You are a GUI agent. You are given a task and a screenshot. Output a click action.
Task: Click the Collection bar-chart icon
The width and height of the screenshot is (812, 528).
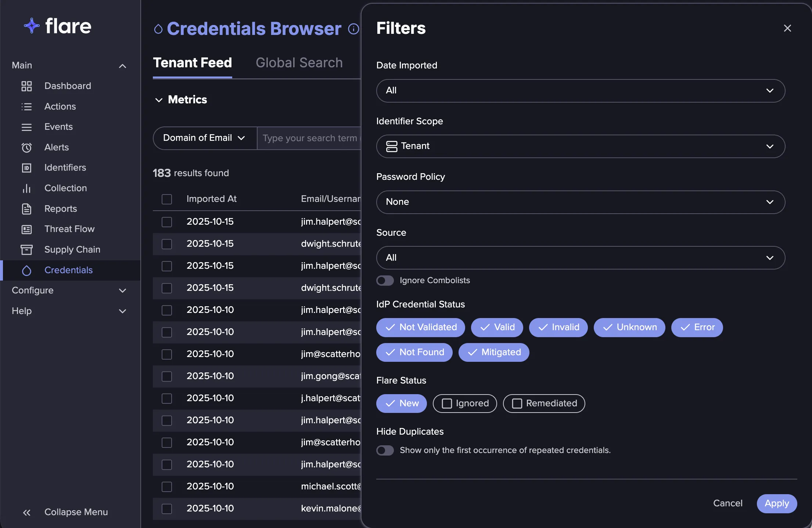pyautogui.click(x=26, y=188)
